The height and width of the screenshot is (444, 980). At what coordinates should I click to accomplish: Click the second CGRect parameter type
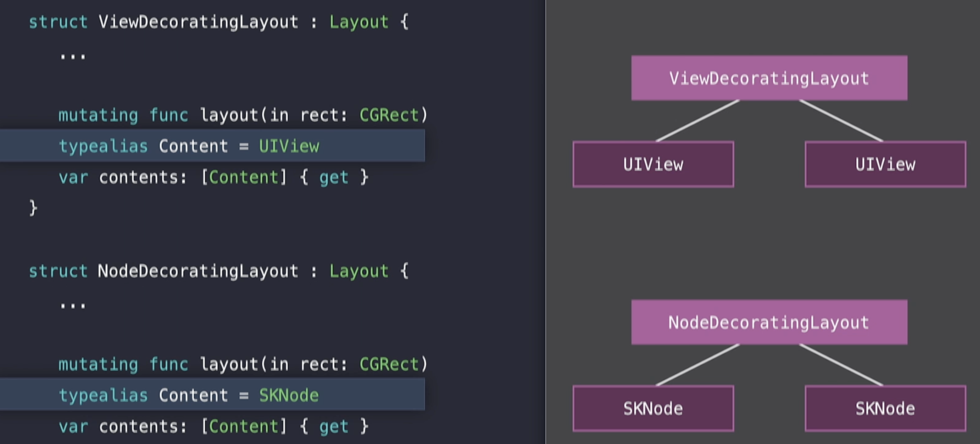coord(389,364)
